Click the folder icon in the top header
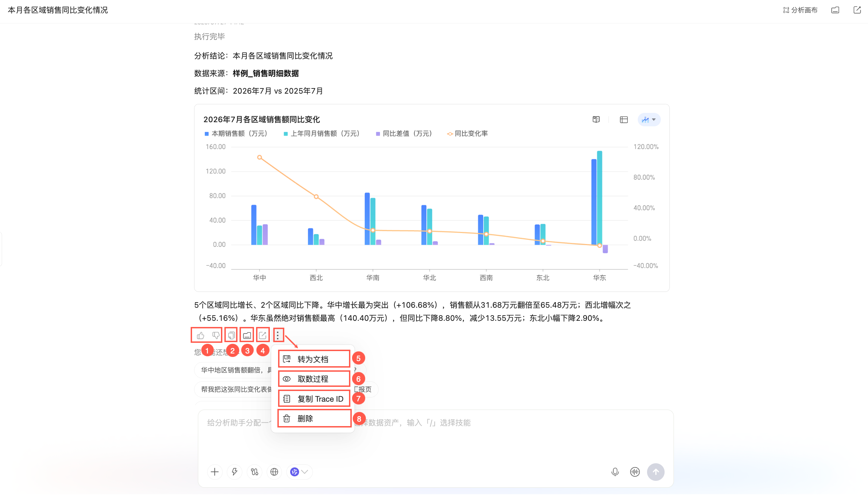Image resolution: width=868 pixels, height=497 pixels. click(x=835, y=10)
